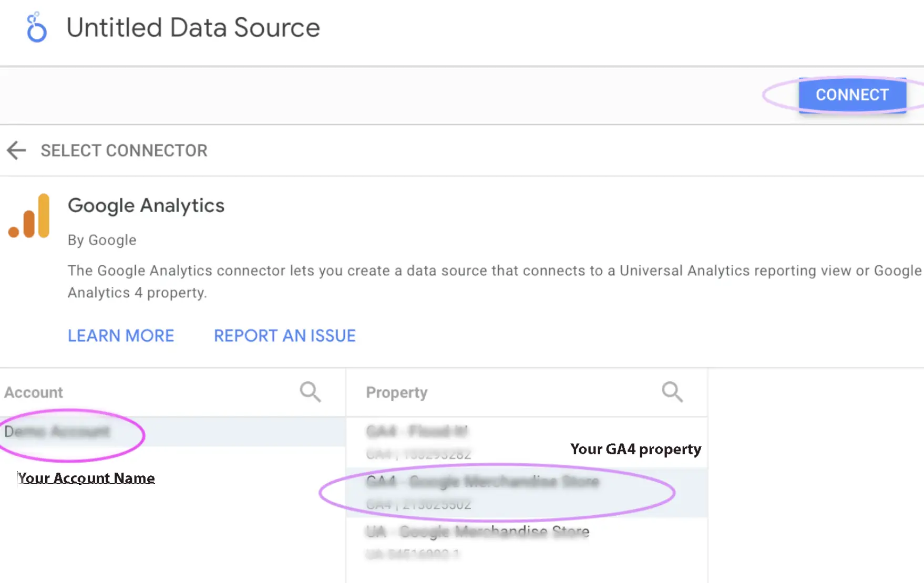This screenshot has height=583, width=924.
Task: Click the blue CONNECT button
Action: coord(852,95)
